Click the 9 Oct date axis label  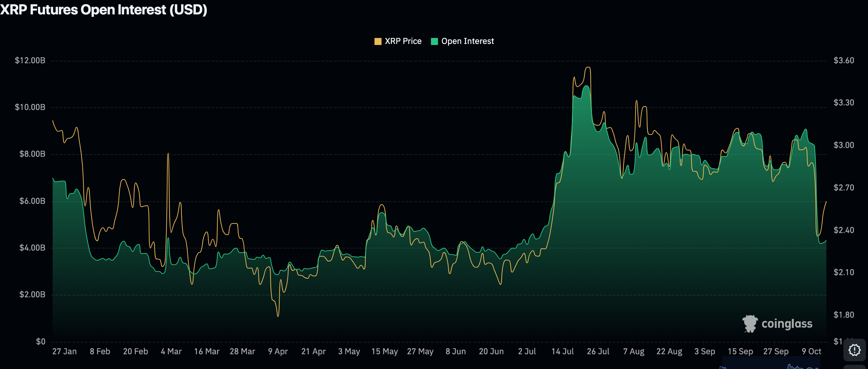pyautogui.click(x=811, y=351)
